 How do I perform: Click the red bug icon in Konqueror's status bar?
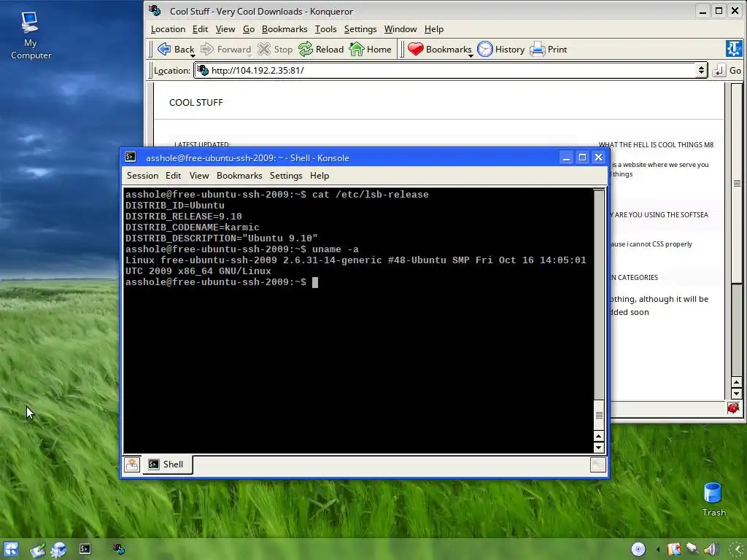point(733,408)
